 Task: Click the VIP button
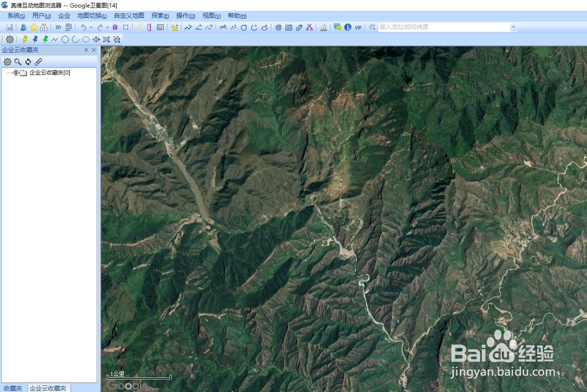pyautogui.click(x=358, y=28)
